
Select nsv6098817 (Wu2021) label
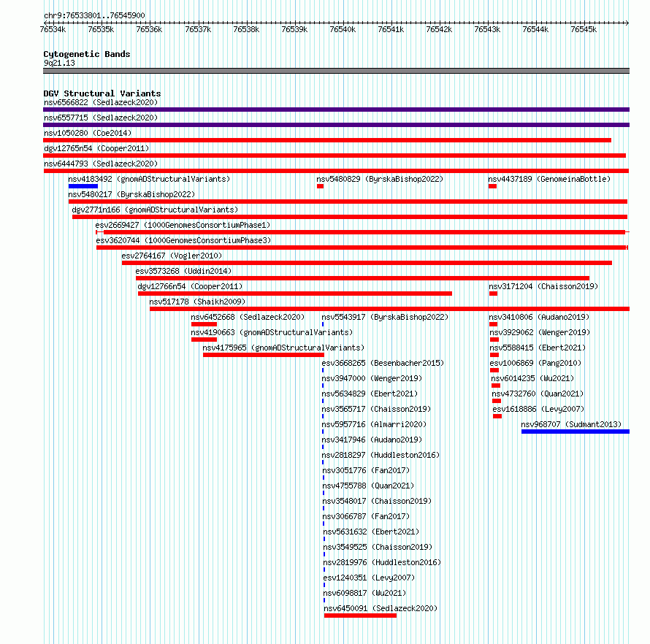[x=364, y=593]
